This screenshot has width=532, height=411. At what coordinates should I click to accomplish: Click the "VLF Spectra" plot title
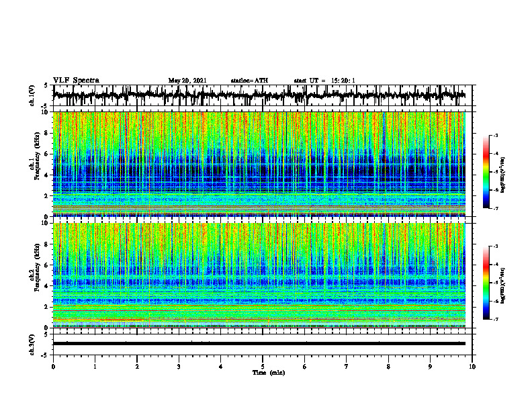(76, 81)
